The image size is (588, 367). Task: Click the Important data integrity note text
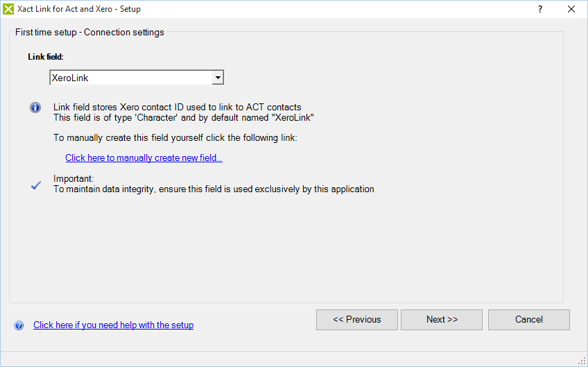pos(214,189)
